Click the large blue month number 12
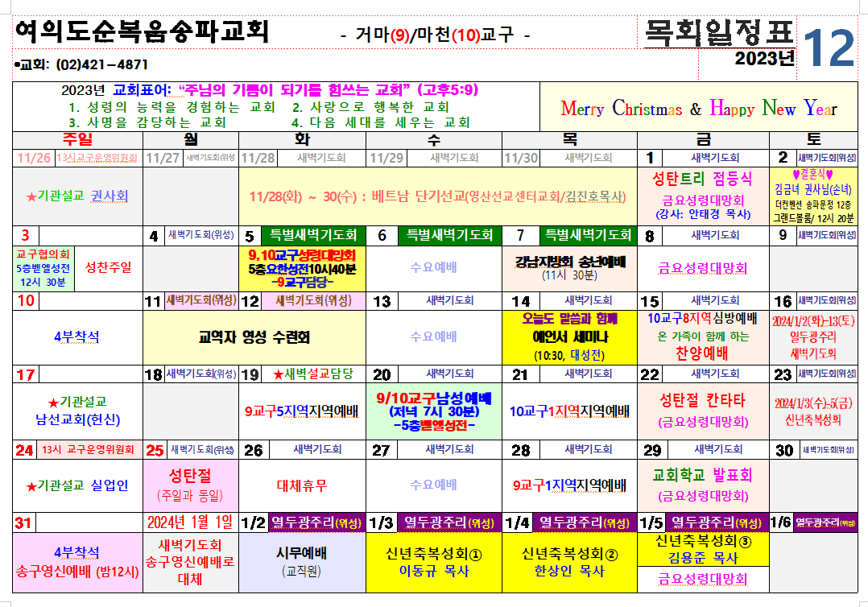This screenshot has height=607, width=868. coord(828,48)
